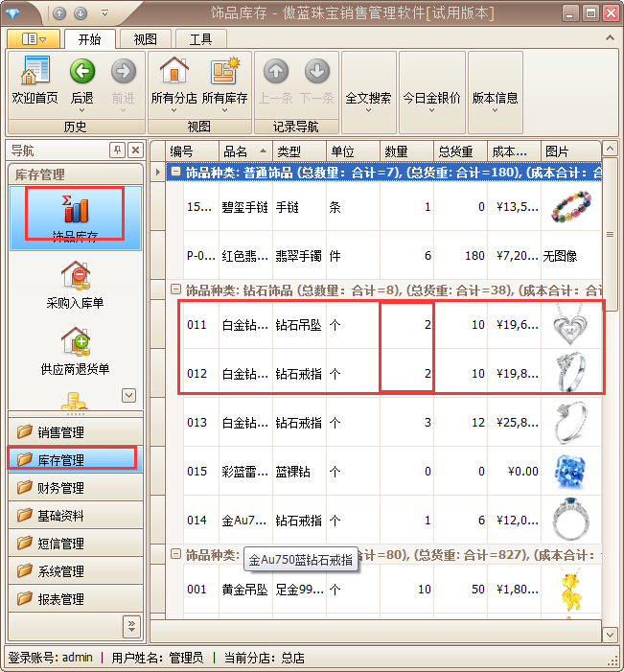Sort by the 单位 column header

pyautogui.click(x=353, y=151)
